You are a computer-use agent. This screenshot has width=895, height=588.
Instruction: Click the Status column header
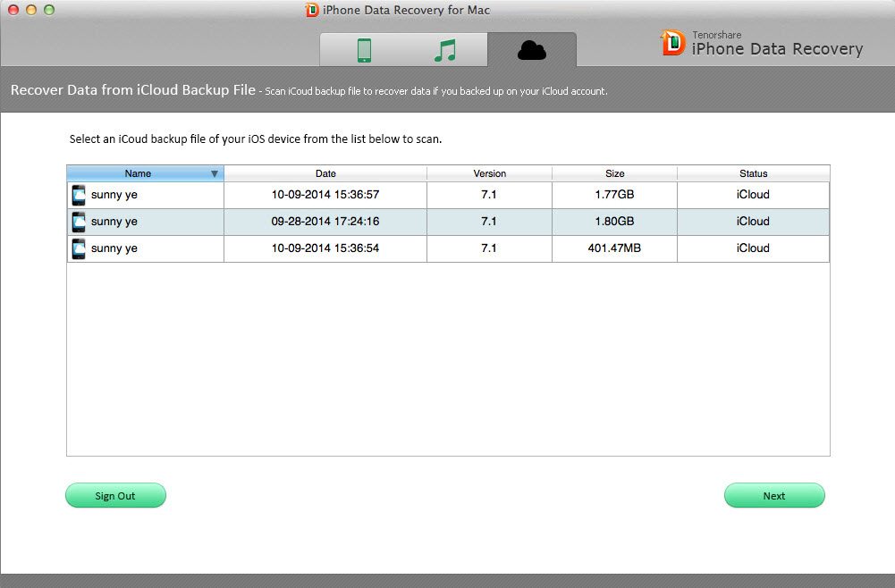[754, 173]
